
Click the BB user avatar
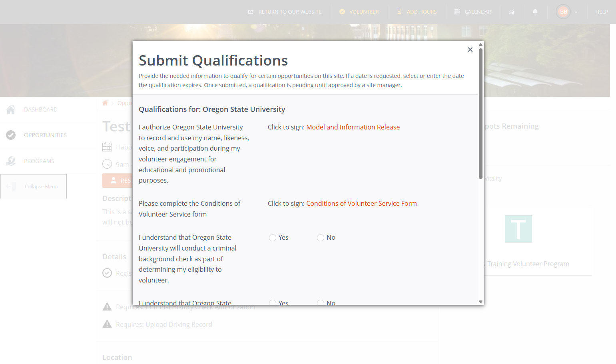(x=563, y=12)
